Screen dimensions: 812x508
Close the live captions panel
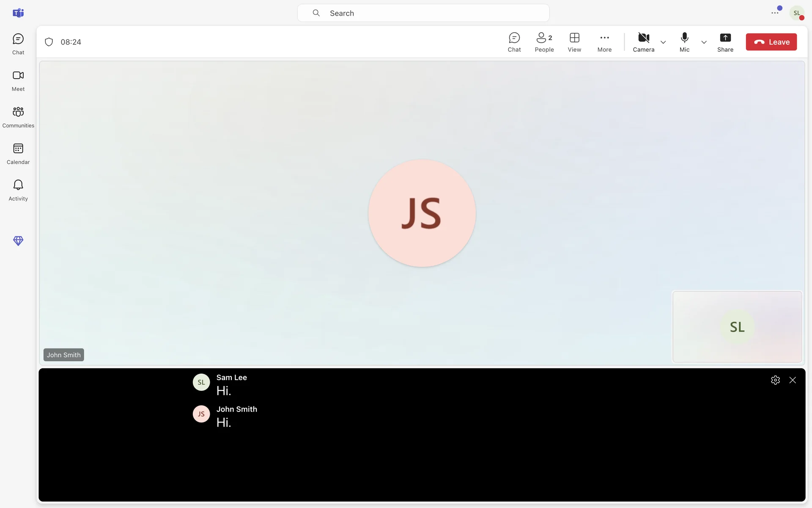click(x=793, y=380)
